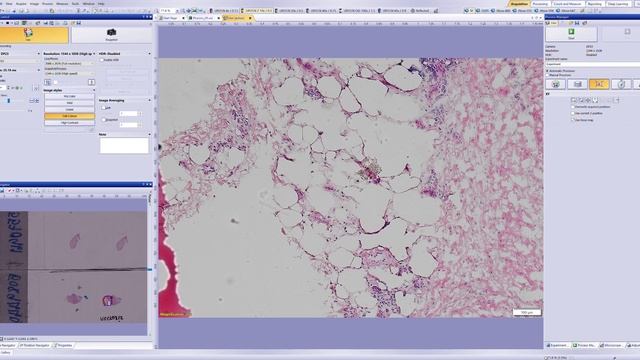Viewport: 640px width, 360px height.
Task: Open the Image menu
Action: pyautogui.click(x=35, y=4)
